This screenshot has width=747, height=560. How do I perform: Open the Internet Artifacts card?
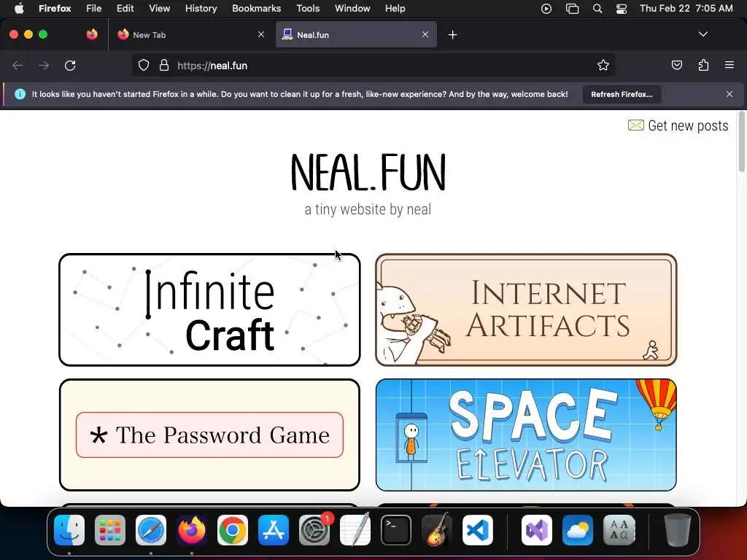click(526, 310)
